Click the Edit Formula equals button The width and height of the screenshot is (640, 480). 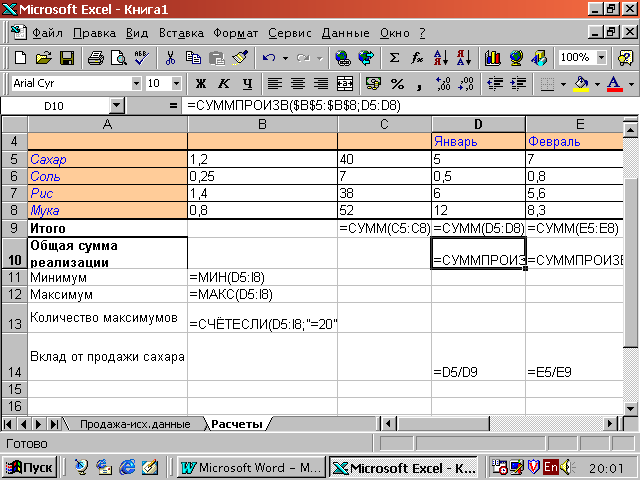(173, 106)
